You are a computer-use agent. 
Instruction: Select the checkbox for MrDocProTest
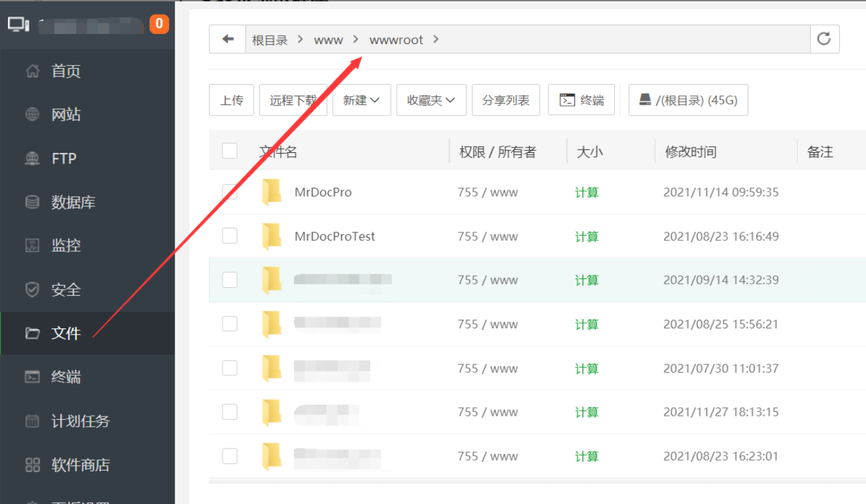coord(230,236)
